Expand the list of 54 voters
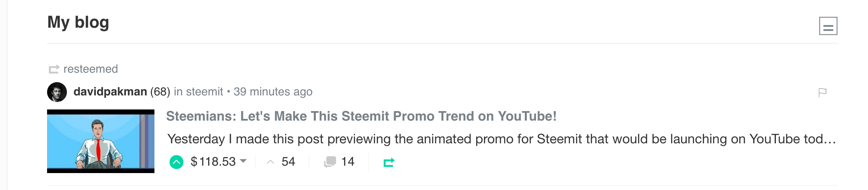868x190 pixels. click(288, 161)
